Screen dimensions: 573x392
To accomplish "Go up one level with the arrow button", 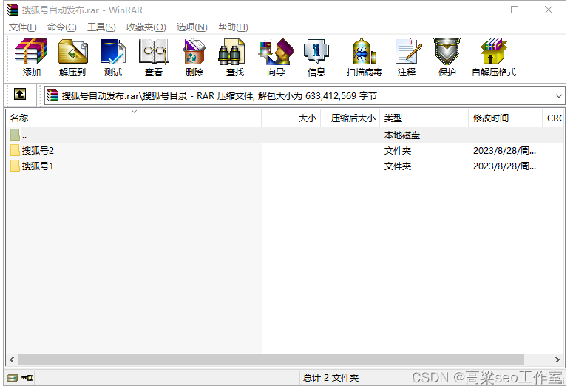I will [x=20, y=95].
